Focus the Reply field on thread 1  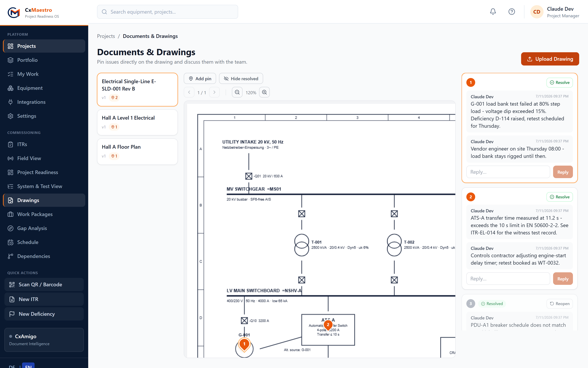pos(508,172)
